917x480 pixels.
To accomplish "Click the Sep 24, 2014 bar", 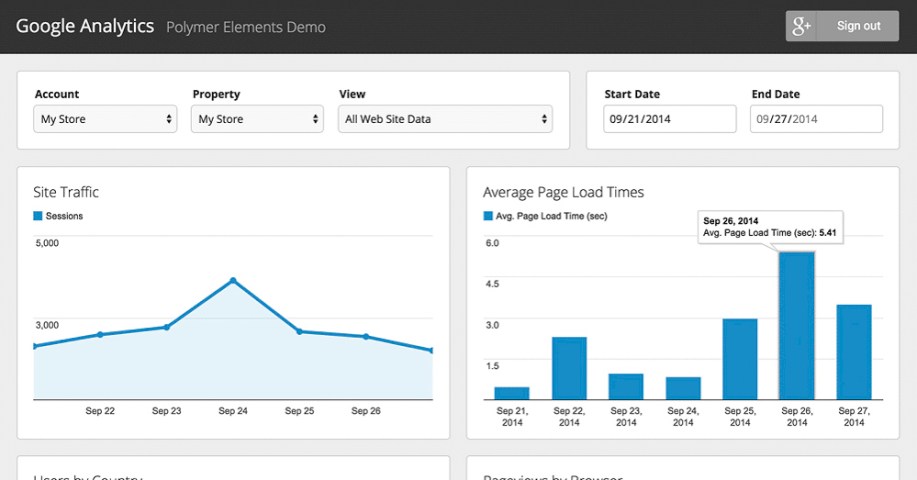I will point(683,388).
